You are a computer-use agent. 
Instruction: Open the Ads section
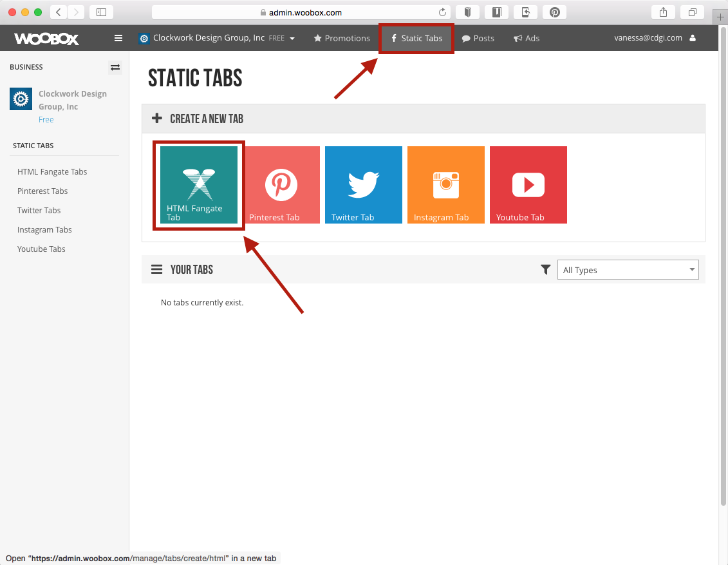click(x=527, y=38)
